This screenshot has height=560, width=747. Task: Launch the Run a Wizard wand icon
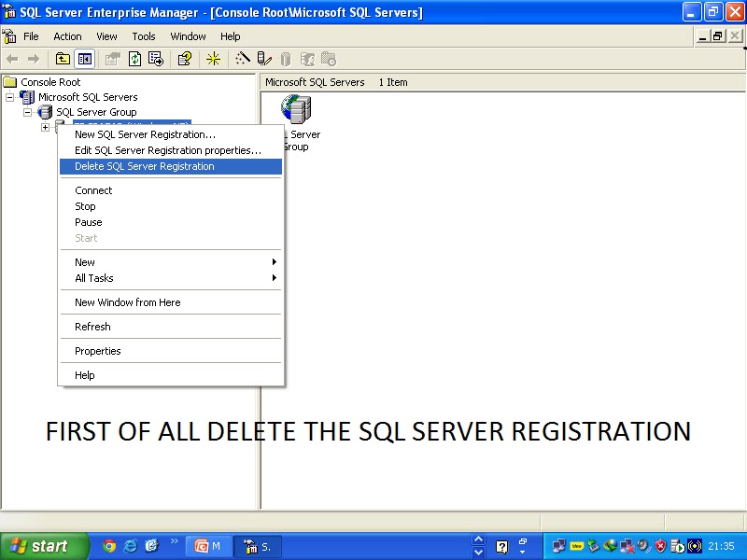243,59
